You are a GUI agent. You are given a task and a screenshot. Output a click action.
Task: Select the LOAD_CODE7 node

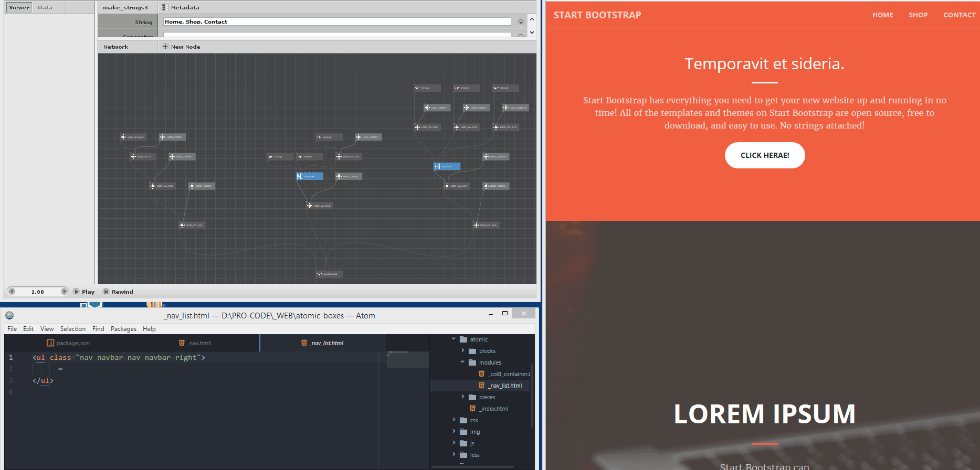point(437,108)
